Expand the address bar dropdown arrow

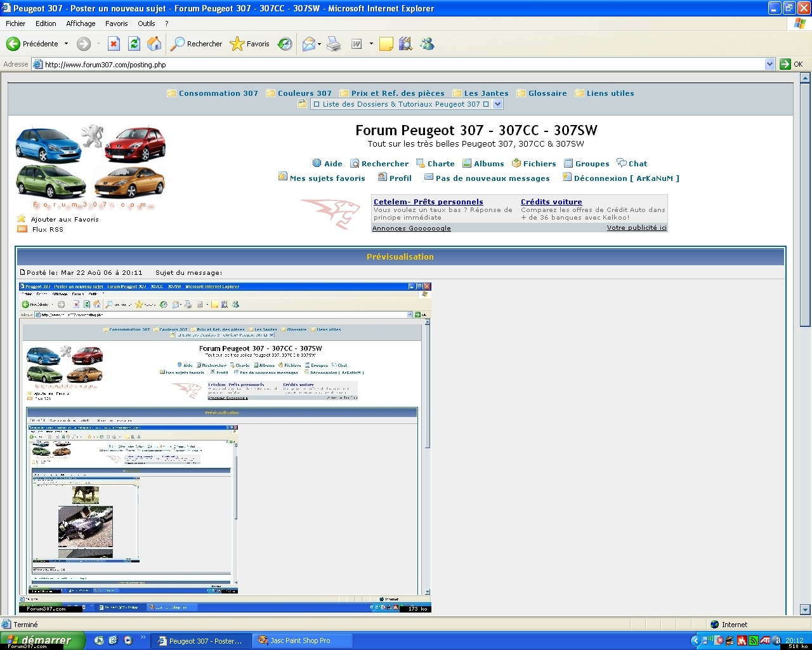pyautogui.click(x=769, y=64)
